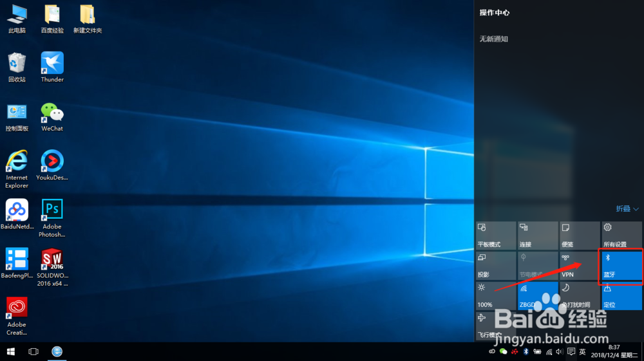Toggle the 节电模式 battery saver tile
This screenshot has width=644, height=361.
[x=538, y=265]
